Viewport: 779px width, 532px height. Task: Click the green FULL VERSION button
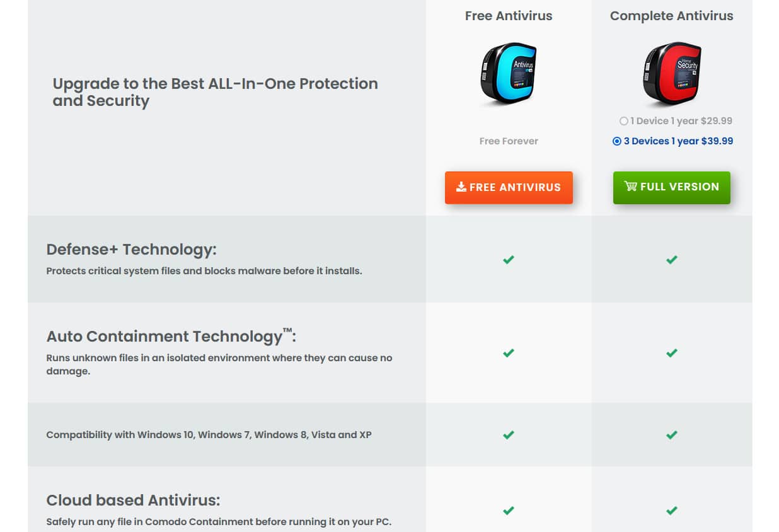[672, 187]
